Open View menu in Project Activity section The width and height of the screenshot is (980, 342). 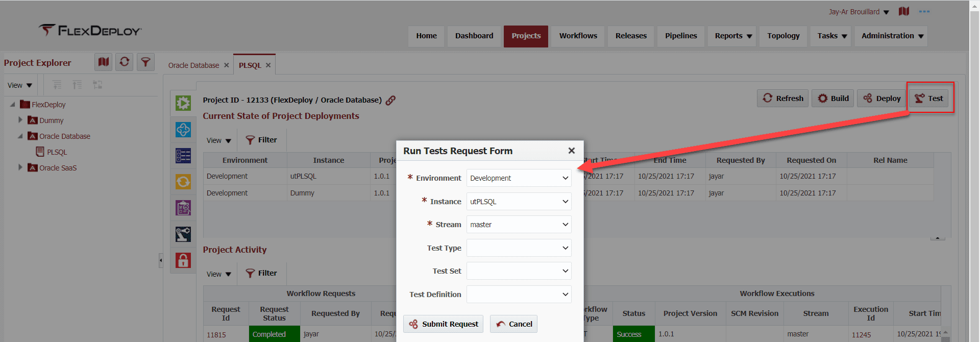219,274
